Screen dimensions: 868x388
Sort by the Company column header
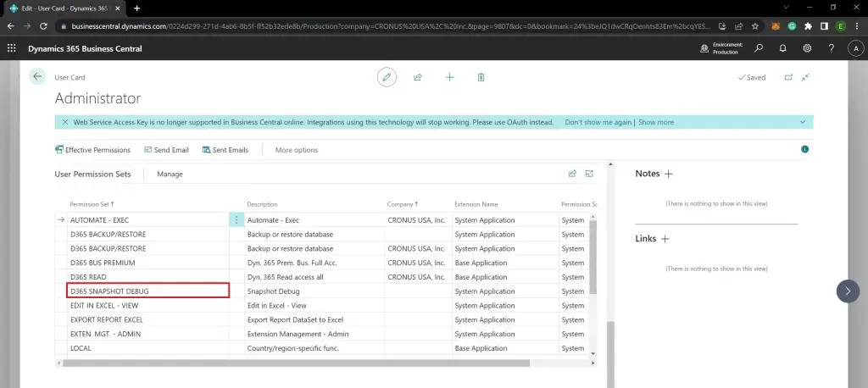[403, 205]
